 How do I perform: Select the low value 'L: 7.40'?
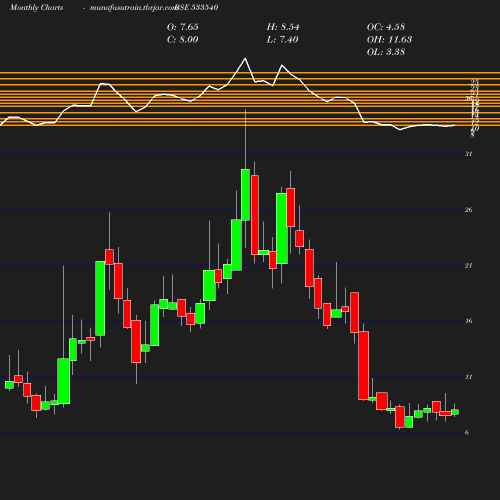(282, 39)
